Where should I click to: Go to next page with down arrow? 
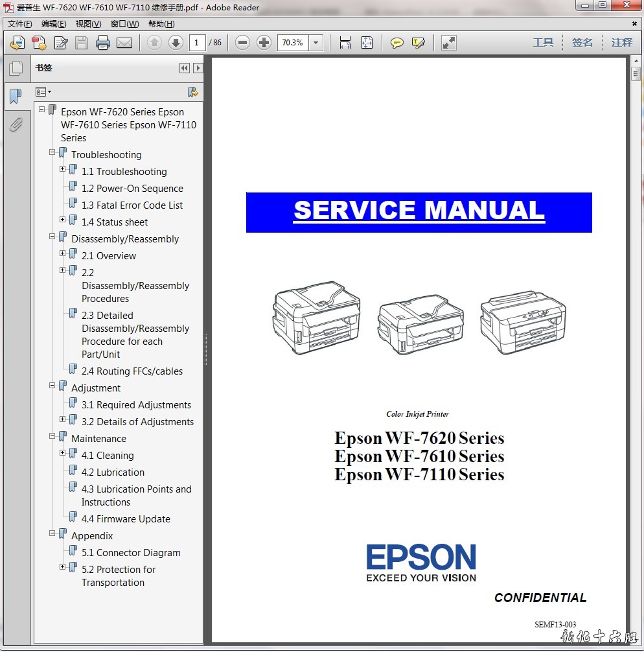pos(176,43)
